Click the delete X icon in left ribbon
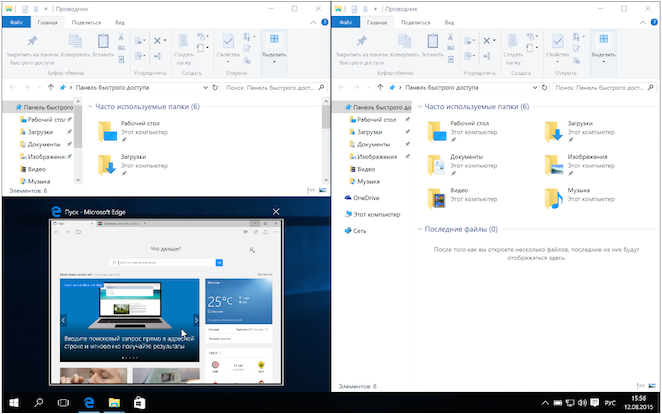 pyautogui.click(x=157, y=41)
